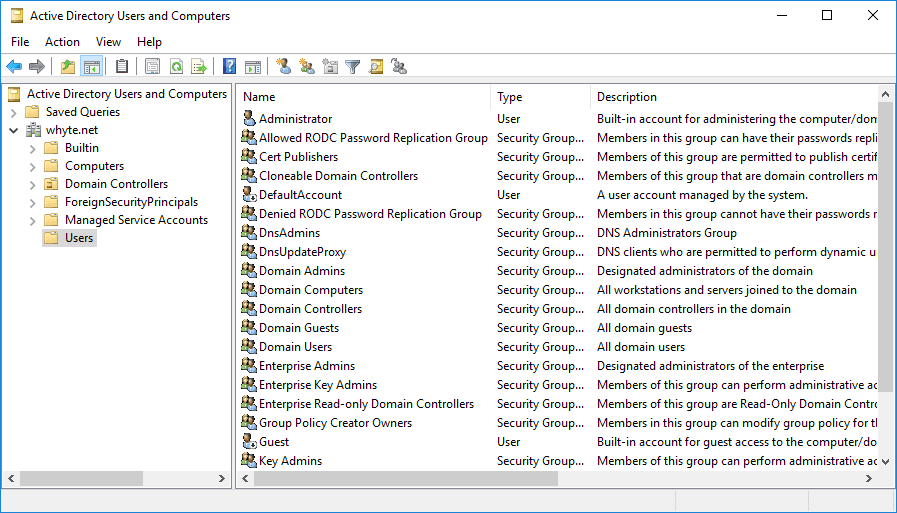The height and width of the screenshot is (513, 897).
Task: Click tree pane horizontal scrollbar left arrow
Action: [11, 478]
